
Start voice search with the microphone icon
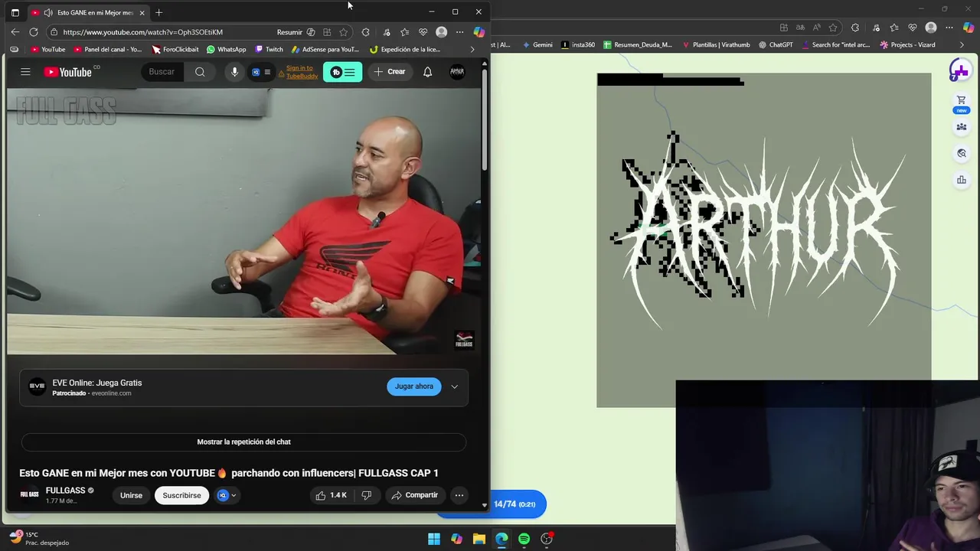click(234, 72)
